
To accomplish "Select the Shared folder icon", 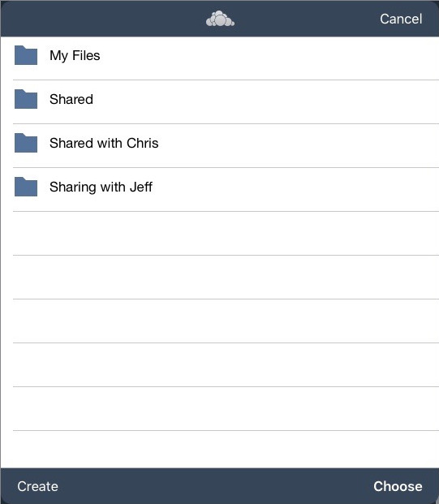I will (x=26, y=99).
